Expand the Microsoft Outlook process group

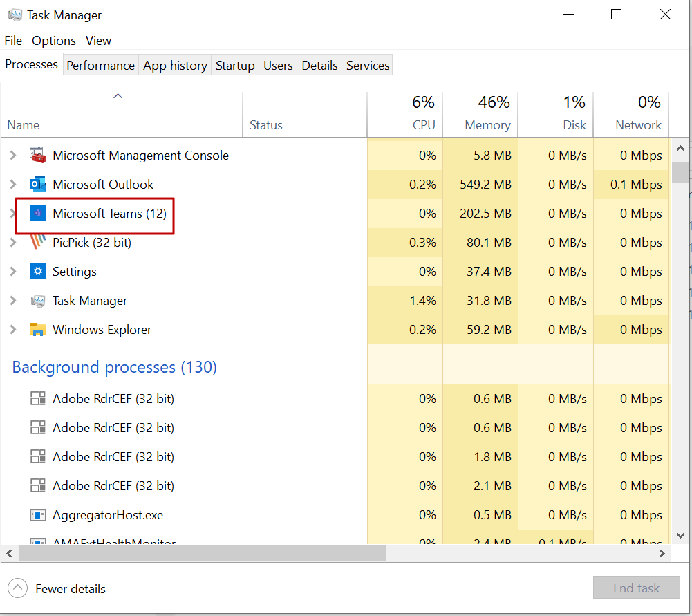point(13,184)
